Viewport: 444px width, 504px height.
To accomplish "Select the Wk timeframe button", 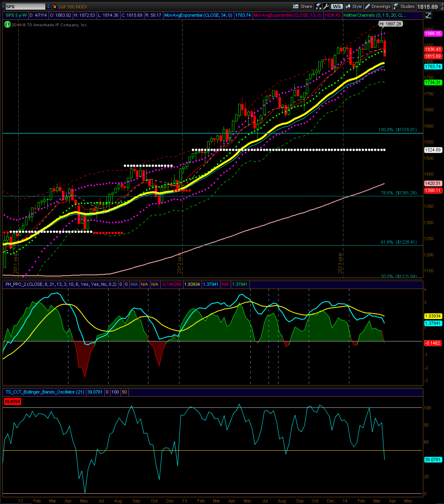I will tap(337, 6).
